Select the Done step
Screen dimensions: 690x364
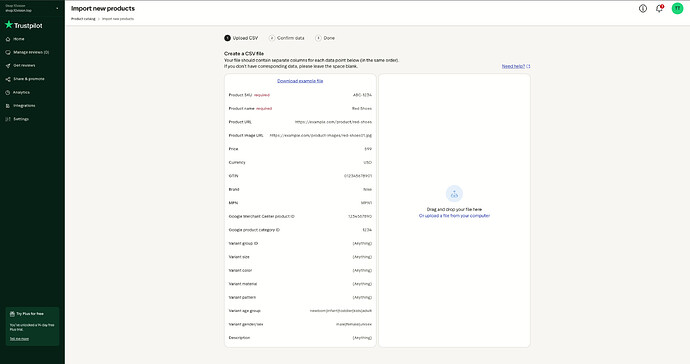325,38
